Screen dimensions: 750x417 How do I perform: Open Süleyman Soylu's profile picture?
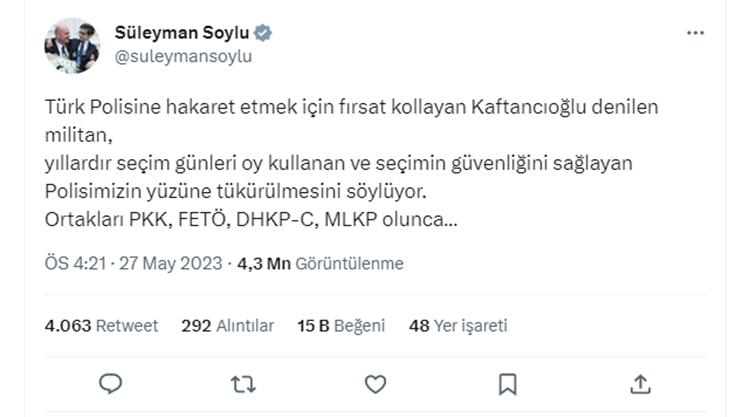pos(71,45)
